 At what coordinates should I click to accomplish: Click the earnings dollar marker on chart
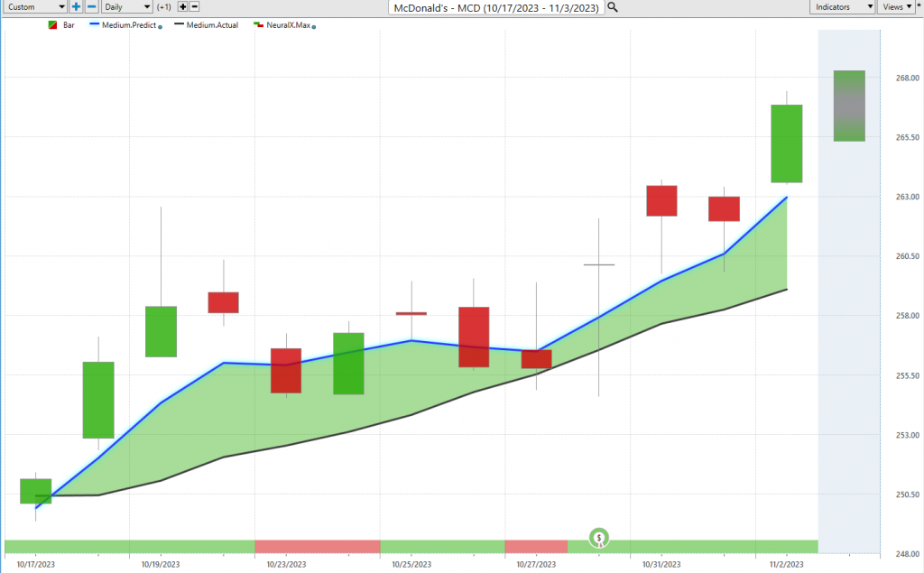pyautogui.click(x=599, y=538)
